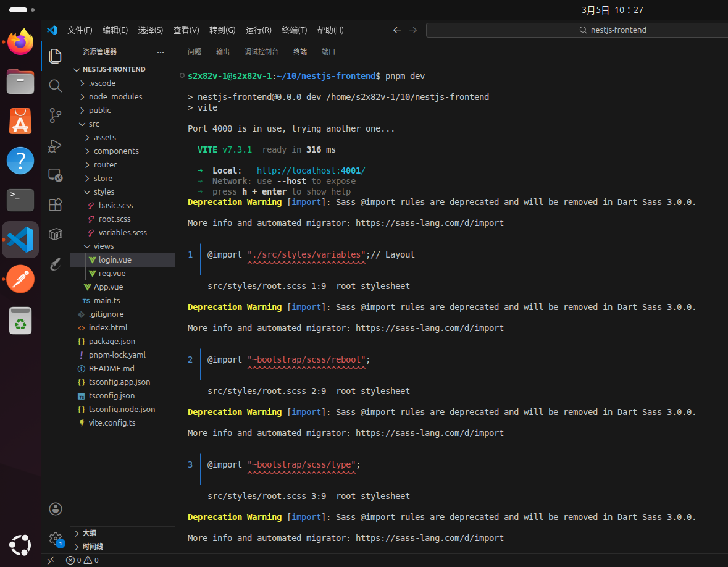Launch Postman from the Ubuntu dock
The width and height of the screenshot is (728, 567).
pyautogui.click(x=20, y=279)
